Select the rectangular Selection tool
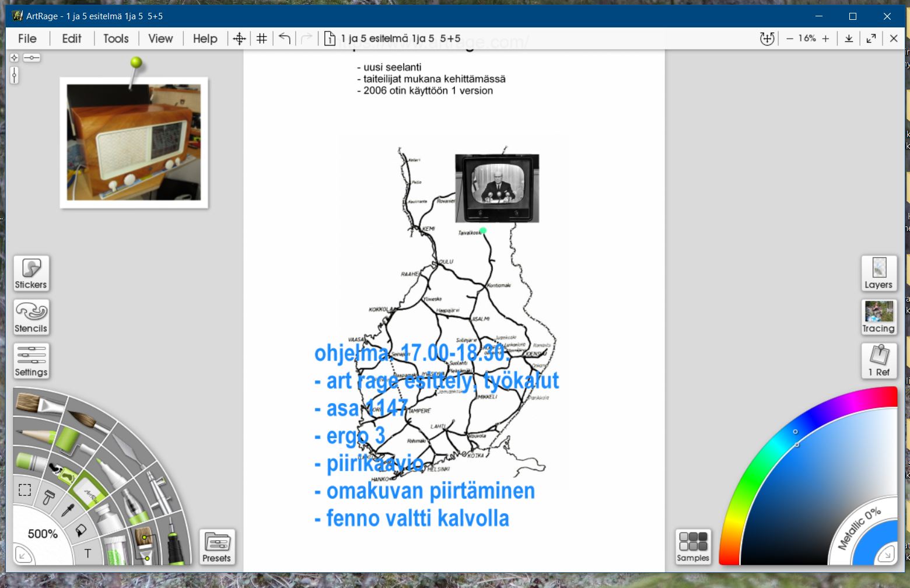The width and height of the screenshot is (910, 588). click(24, 489)
